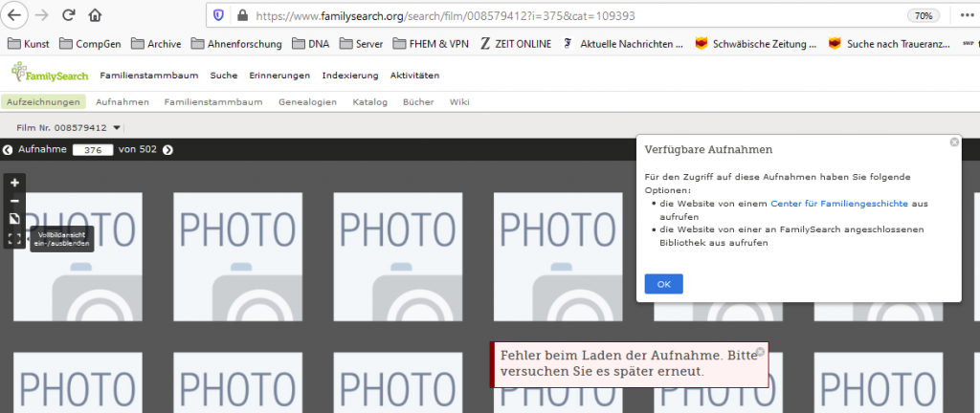
Task: Reload the page with the refresh icon
Action: point(69,15)
